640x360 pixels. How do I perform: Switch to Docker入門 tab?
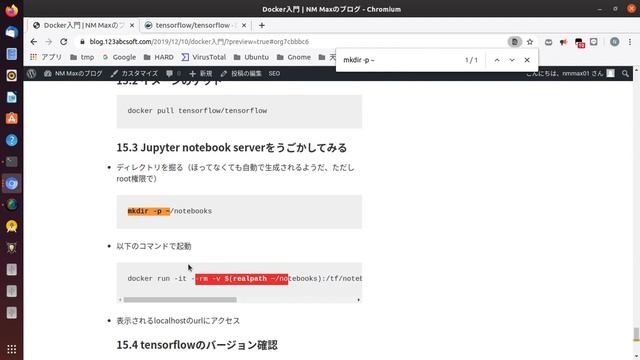pyautogui.click(x=84, y=25)
